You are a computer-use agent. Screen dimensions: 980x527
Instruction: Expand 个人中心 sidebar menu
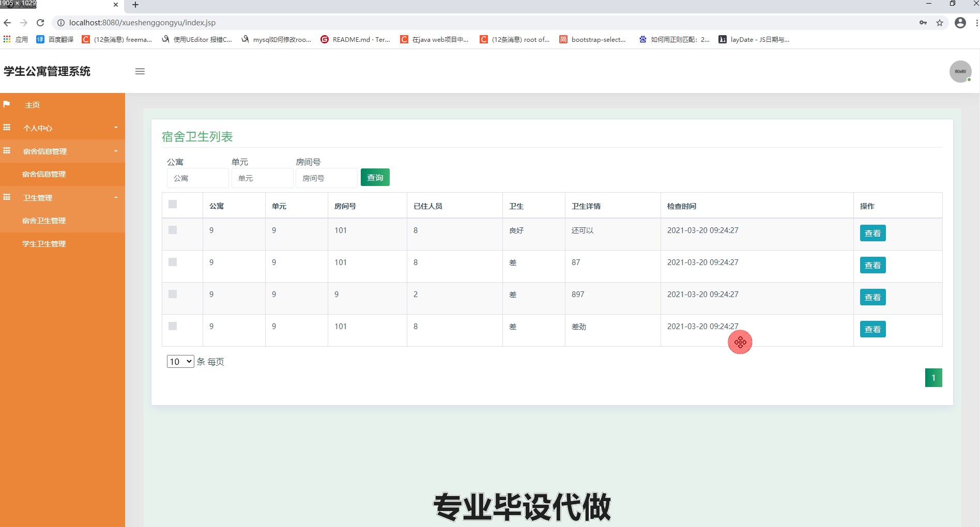(x=63, y=128)
